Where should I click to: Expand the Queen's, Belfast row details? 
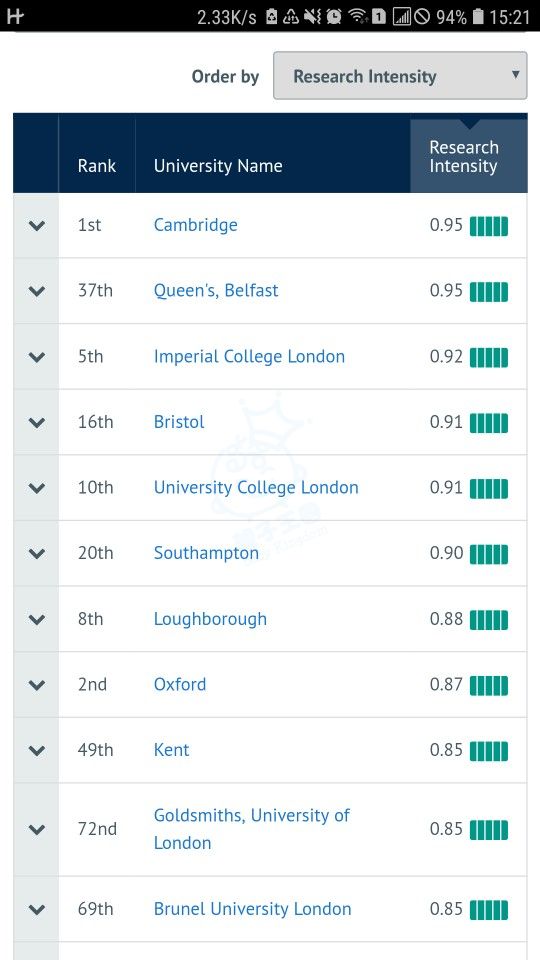37,291
